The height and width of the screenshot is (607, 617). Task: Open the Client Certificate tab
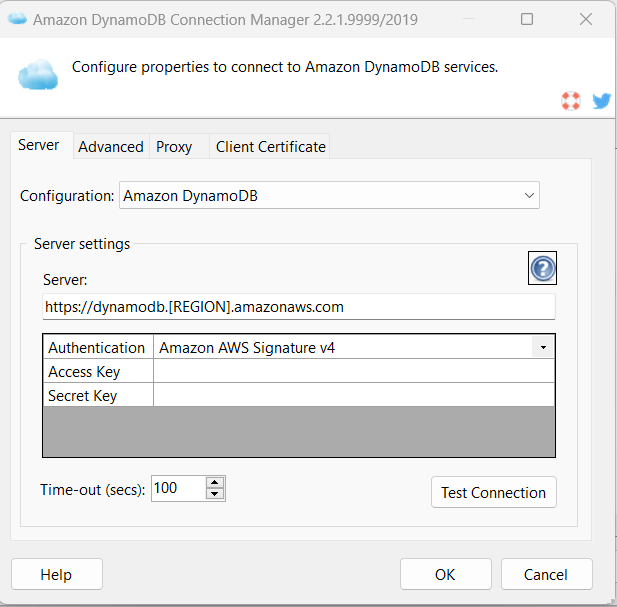pyautogui.click(x=271, y=147)
